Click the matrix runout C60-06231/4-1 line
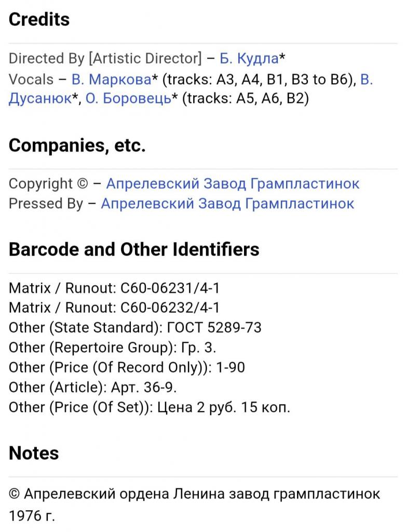Viewport: 406px width, 532px height. 114,288
